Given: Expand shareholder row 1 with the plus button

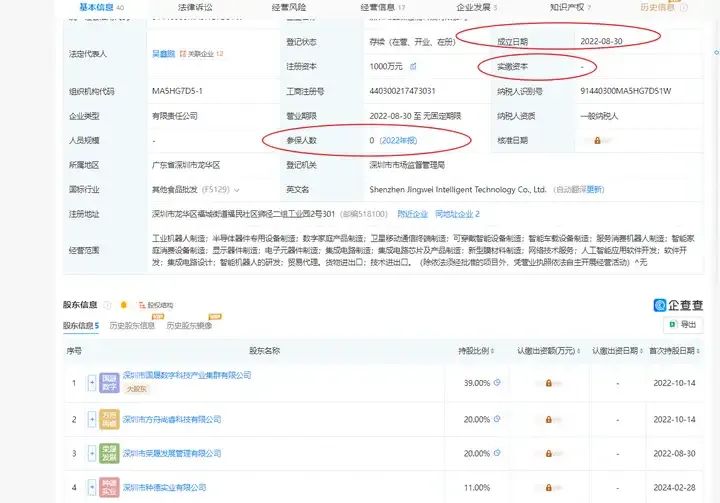Looking at the screenshot, I should click(x=92, y=383).
